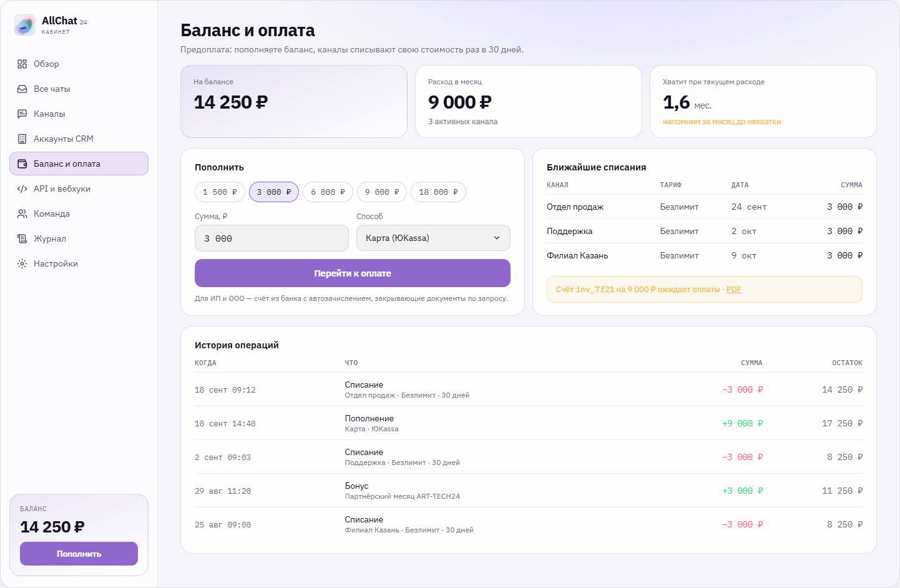Pick the 18 000 ₽ preset amount
Viewport: 900px width, 588px height.
click(x=438, y=192)
